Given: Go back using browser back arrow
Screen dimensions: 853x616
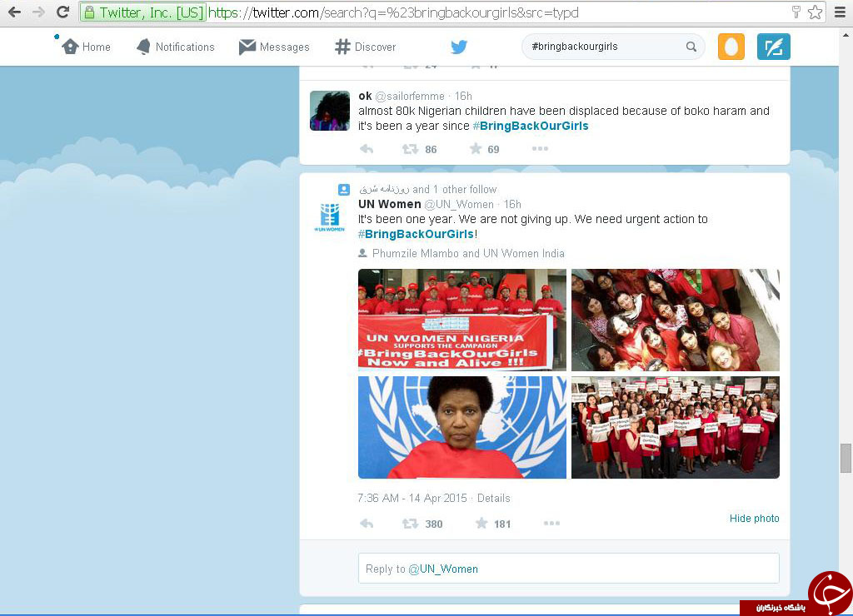Looking at the screenshot, I should (15, 12).
